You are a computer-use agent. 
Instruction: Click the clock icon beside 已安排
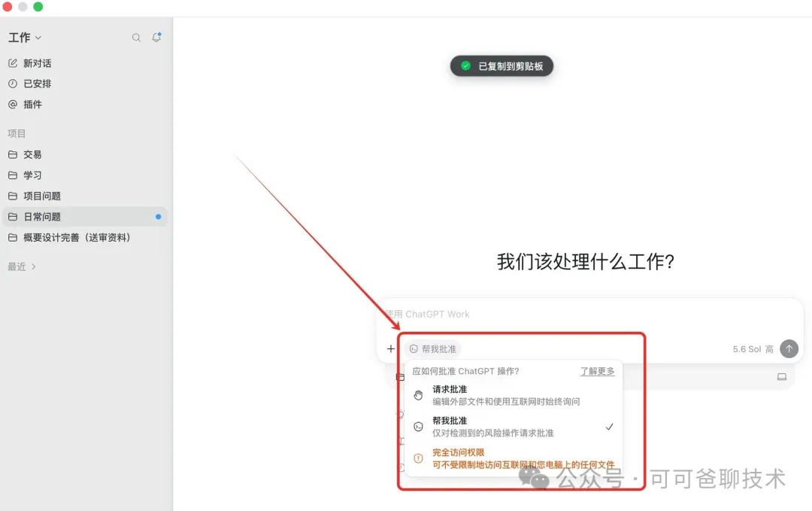click(x=13, y=84)
